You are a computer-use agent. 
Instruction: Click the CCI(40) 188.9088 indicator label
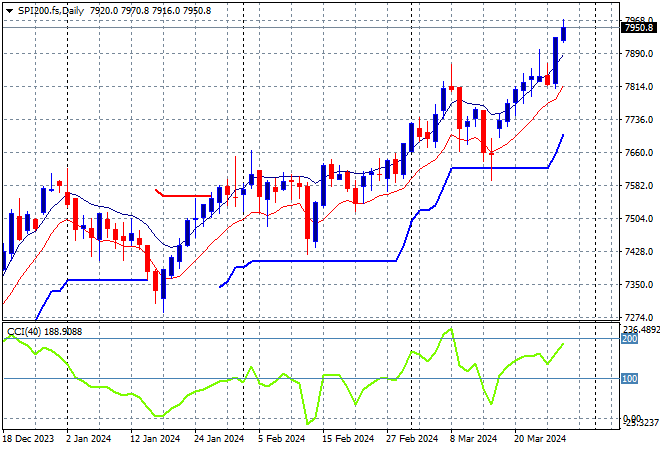coord(45,332)
